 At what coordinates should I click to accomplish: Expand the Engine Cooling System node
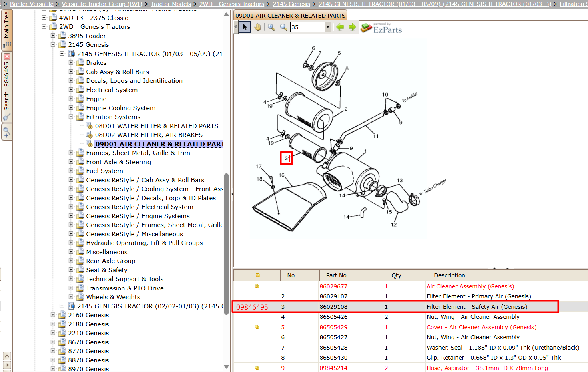point(71,108)
